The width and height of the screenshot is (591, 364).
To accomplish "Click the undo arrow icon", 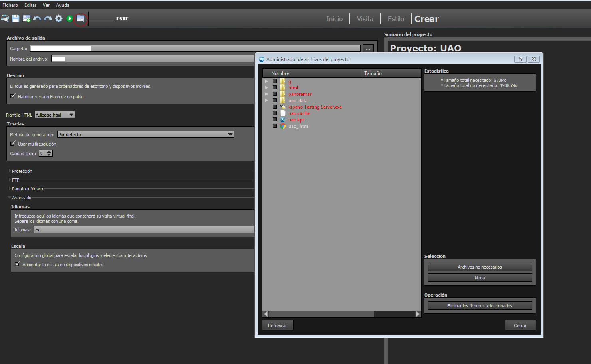I will [37, 18].
